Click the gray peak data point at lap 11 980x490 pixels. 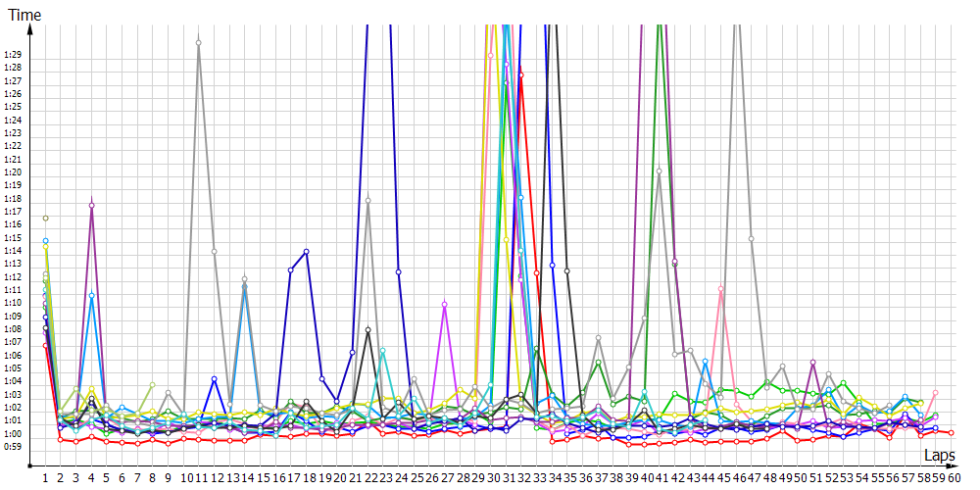(x=199, y=42)
